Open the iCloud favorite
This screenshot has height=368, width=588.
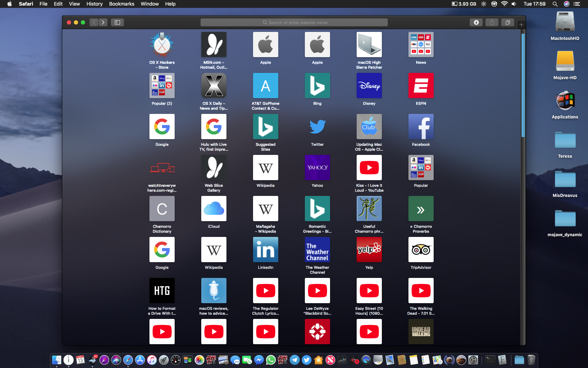coord(214,209)
